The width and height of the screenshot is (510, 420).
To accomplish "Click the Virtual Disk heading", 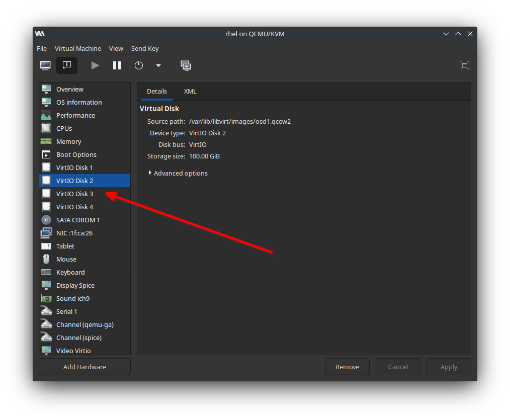I will (159, 109).
